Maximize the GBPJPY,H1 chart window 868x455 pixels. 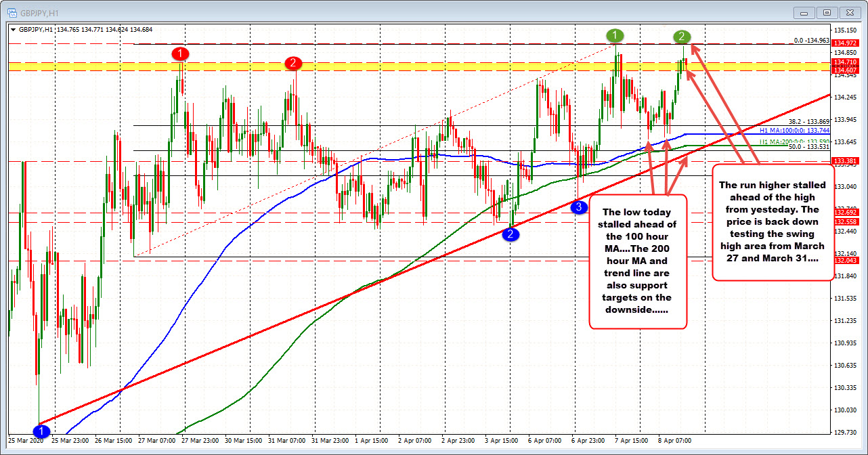click(827, 12)
